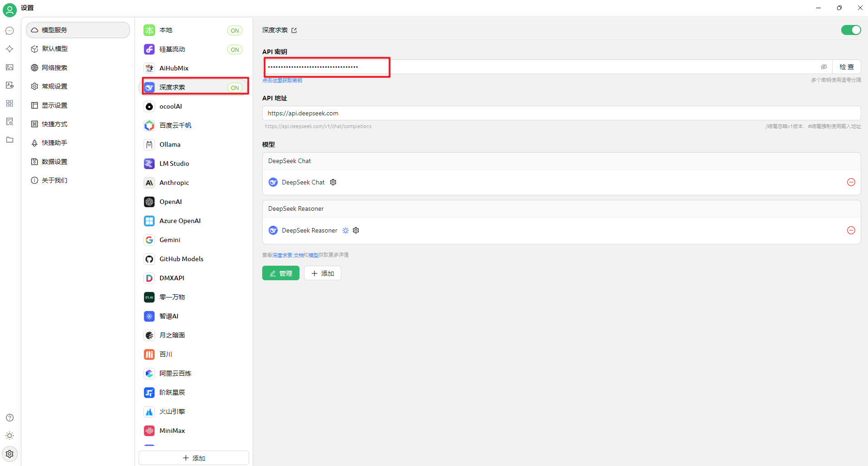Open 数据设置 settings section
The height and width of the screenshot is (466, 868).
point(78,162)
